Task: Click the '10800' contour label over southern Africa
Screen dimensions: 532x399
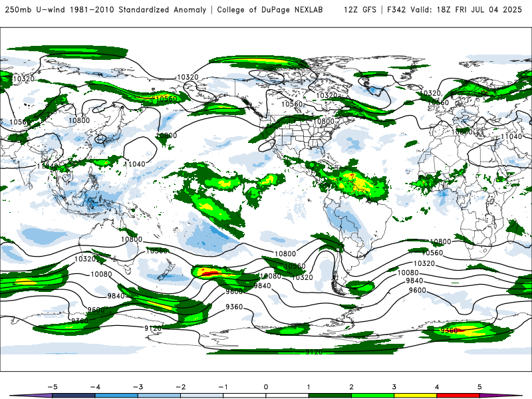Action: tap(440, 242)
